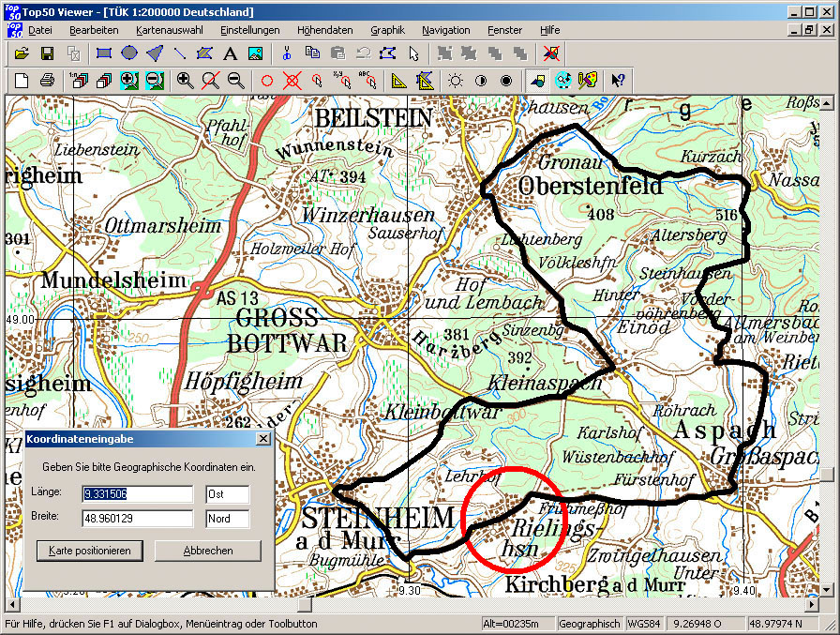
Task: Open the Kartenauswahl menu
Action: 169,30
